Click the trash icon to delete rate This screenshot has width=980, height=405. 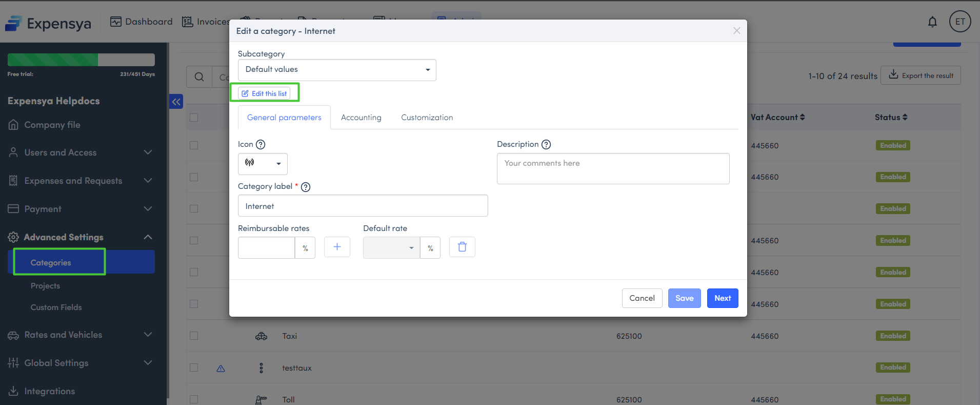tap(462, 247)
